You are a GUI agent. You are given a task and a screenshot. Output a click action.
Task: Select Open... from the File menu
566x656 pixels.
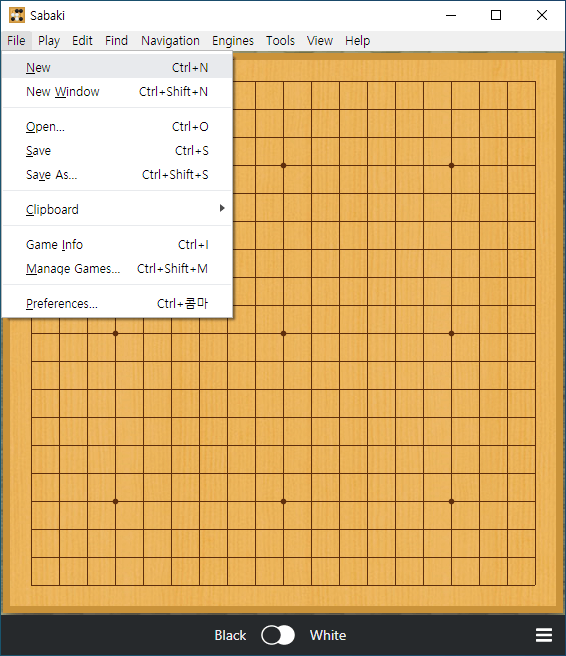point(117,126)
